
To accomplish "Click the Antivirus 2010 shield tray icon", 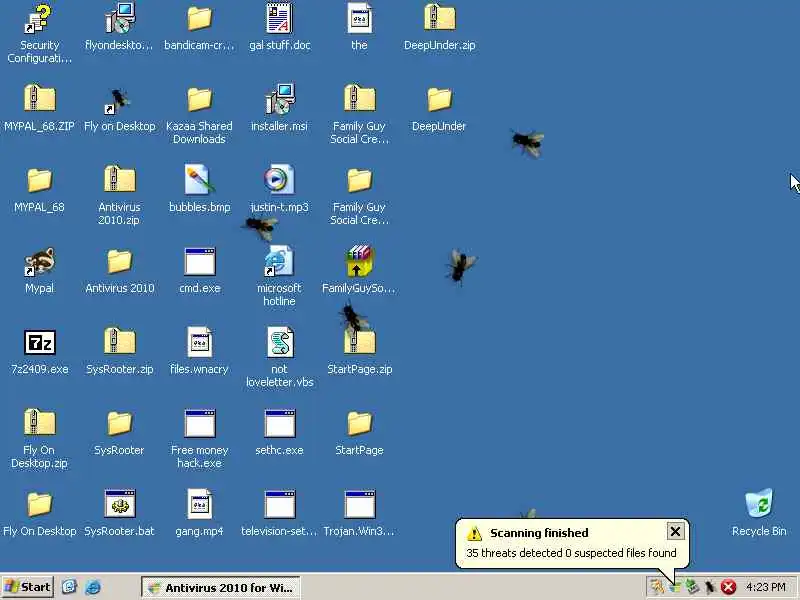I will [x=674, y=588].
